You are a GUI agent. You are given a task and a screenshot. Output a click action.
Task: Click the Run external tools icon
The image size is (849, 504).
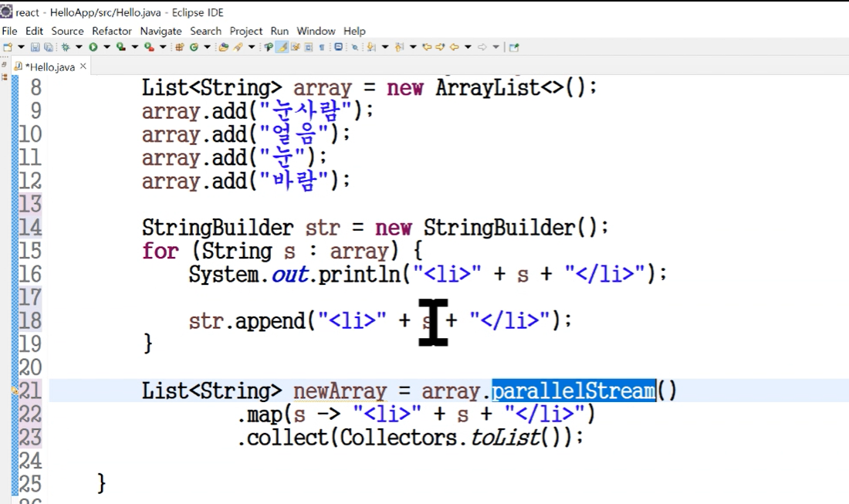(150, 47)
